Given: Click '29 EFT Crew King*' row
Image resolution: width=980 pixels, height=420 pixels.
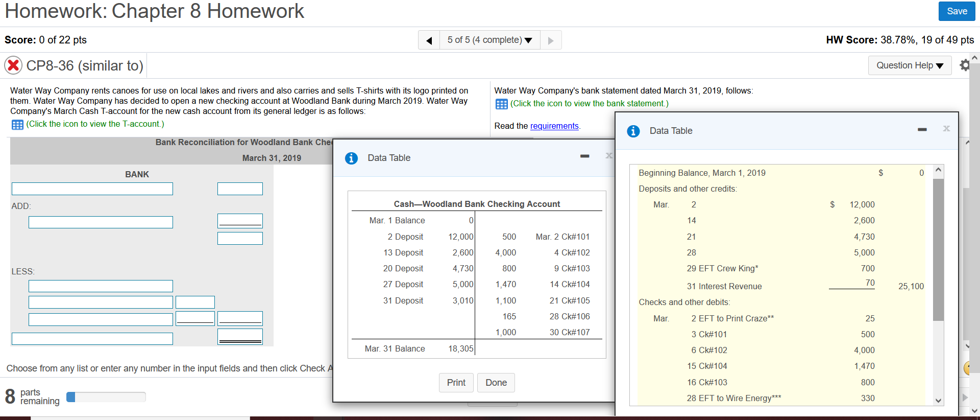Looking at the screenshot, I should pos(722,269).
